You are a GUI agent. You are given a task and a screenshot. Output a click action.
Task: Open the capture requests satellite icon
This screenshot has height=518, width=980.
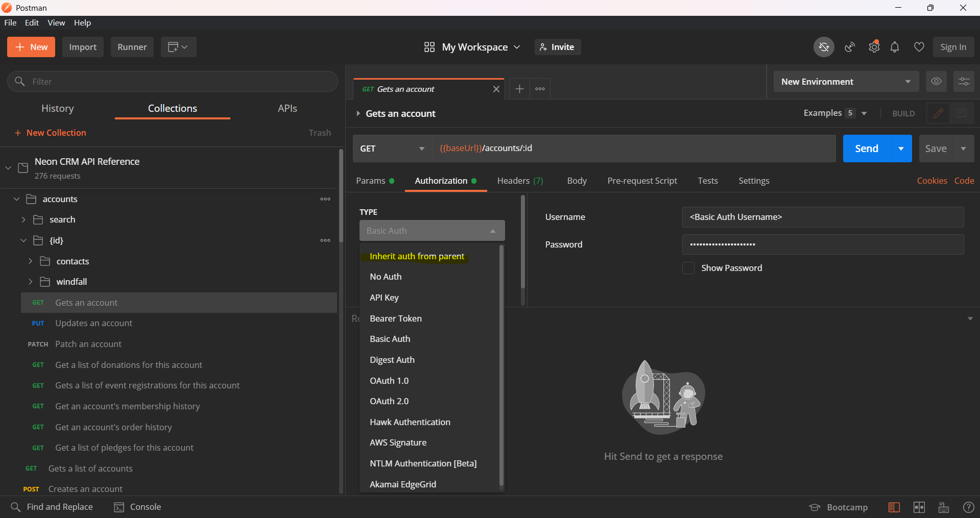[850, 47]
